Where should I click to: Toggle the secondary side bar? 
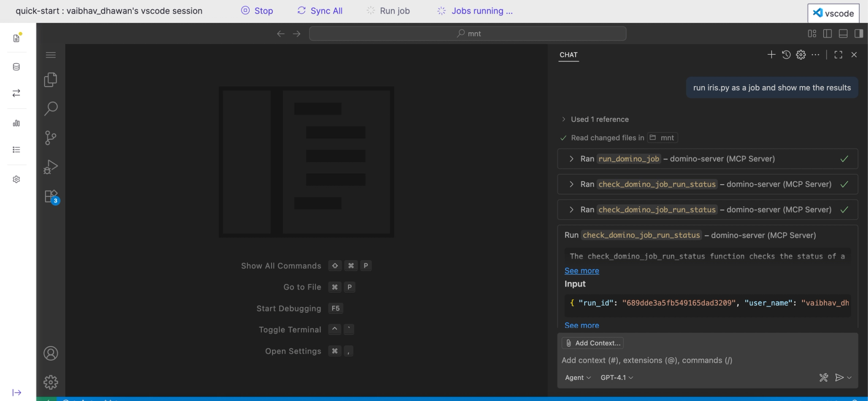click(x=859, y=33)
